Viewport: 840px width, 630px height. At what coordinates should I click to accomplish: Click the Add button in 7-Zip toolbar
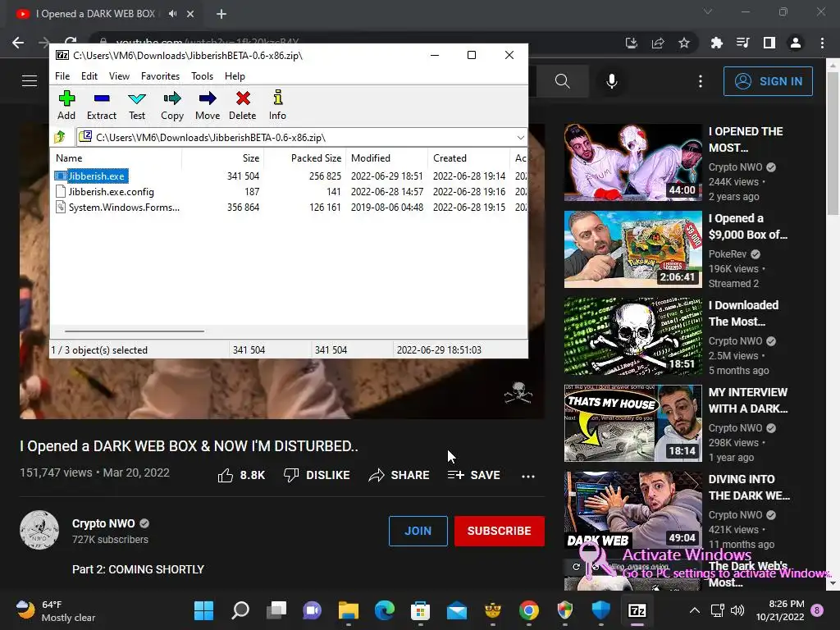pos(66,105)
